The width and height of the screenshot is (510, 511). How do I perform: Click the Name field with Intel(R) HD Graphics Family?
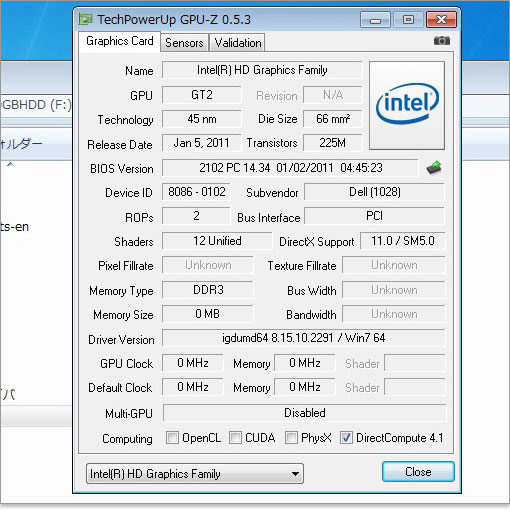pyautogui.click(x=262, y=70)
